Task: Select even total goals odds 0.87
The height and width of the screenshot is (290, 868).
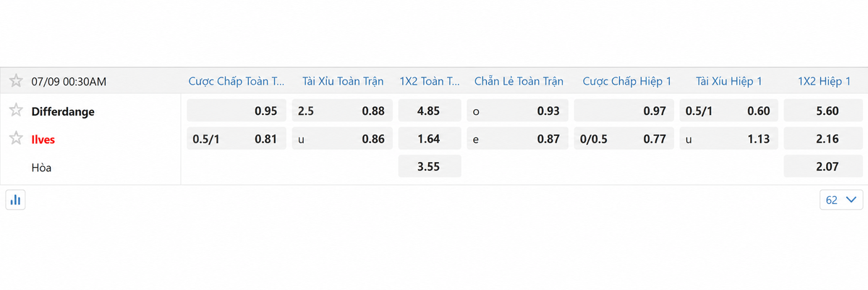Action: click(518, 139)
